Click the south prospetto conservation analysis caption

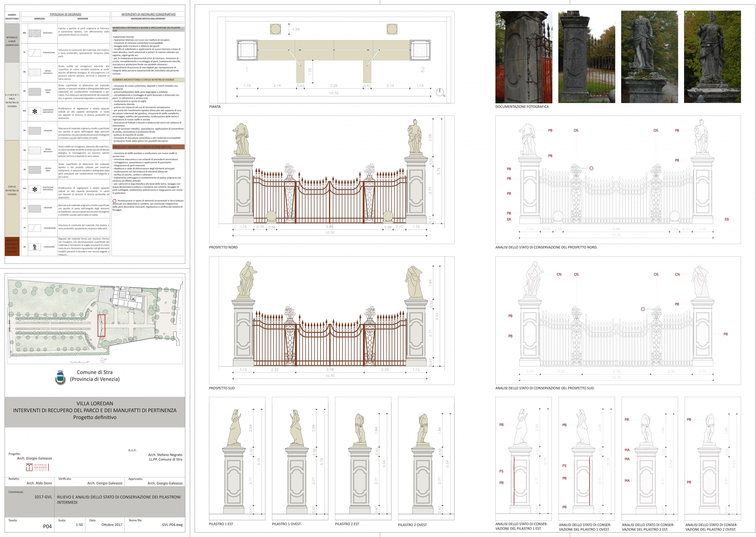(545, 388)
